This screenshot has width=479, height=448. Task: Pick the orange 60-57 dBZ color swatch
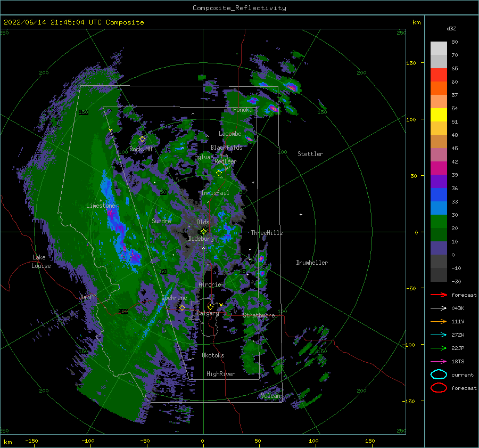439,88
